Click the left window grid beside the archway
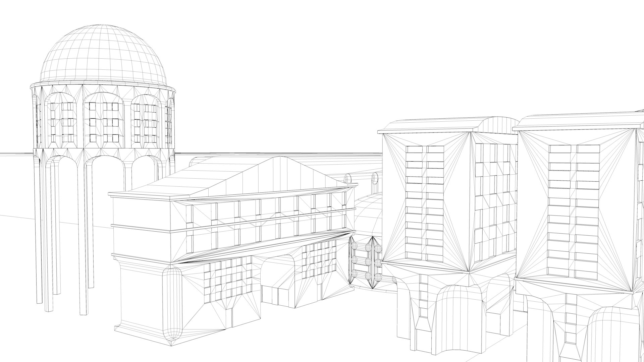 (x=227, y=280)
